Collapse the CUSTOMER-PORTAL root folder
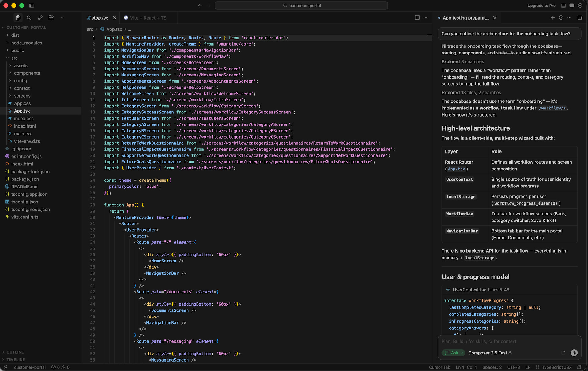This screenshot has width=588, height=371. 26,28
